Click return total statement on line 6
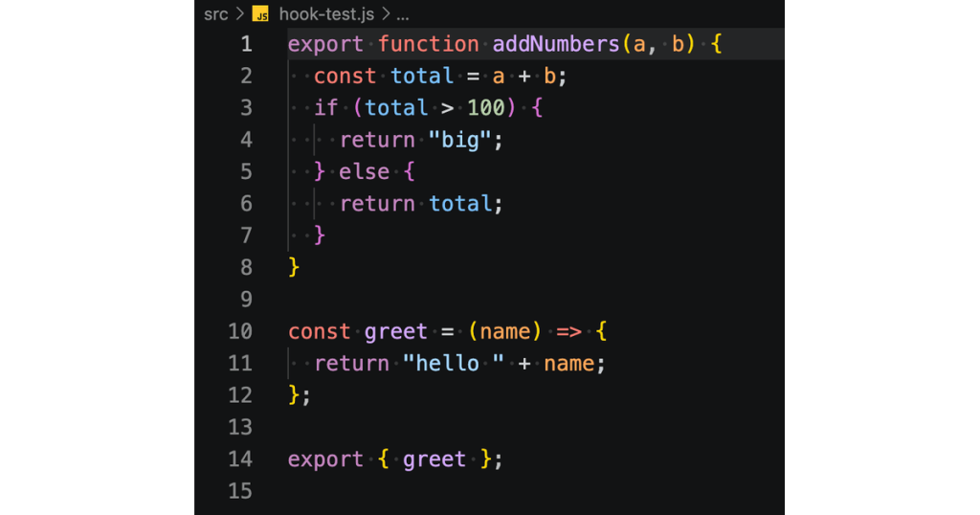Viewport: 980px width, 515px height. 421,204
